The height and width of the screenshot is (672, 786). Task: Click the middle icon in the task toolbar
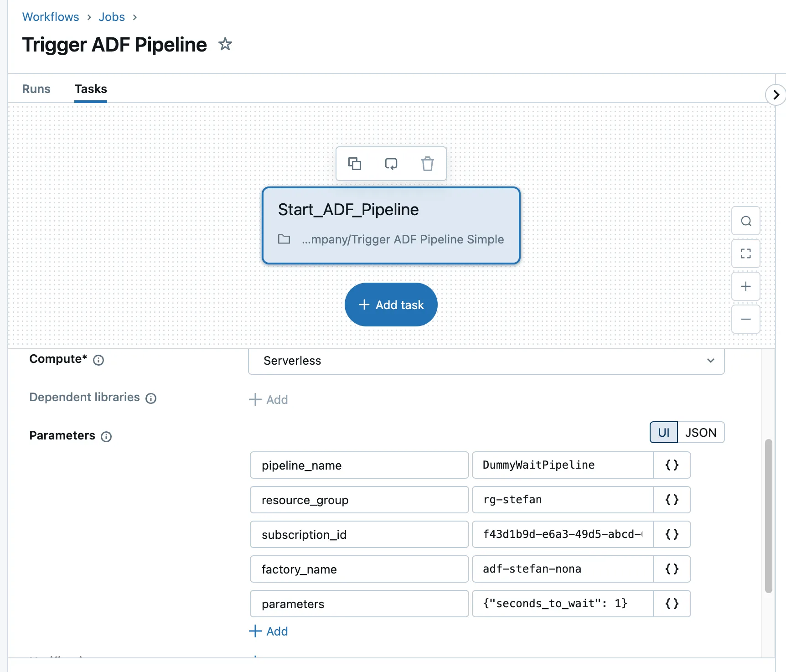click(x=391, y=164)
